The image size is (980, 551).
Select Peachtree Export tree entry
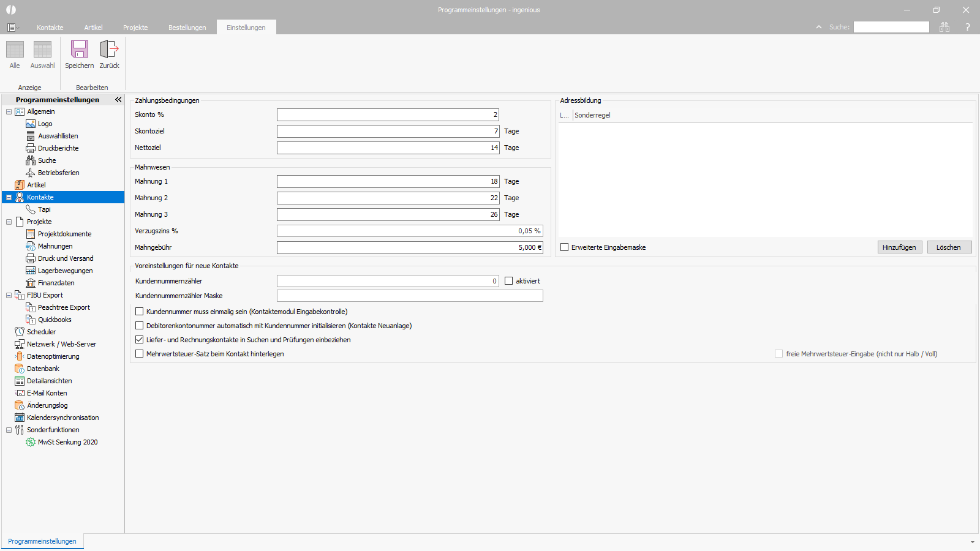click(64, 307)
